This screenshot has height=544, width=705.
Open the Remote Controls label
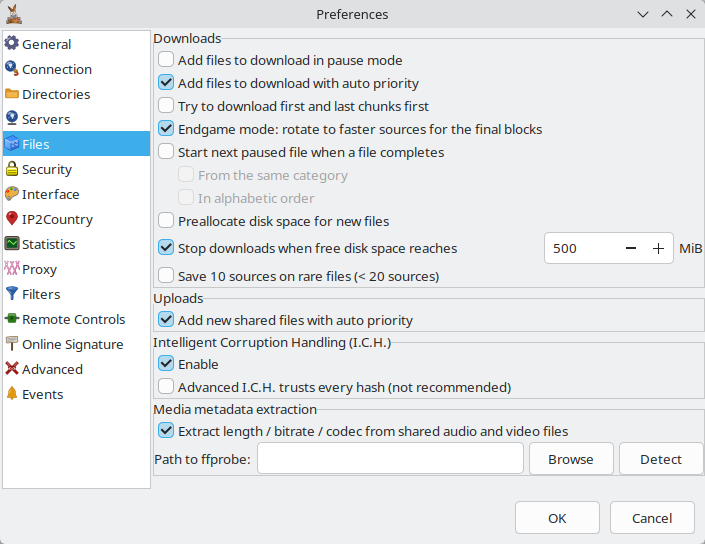tap(73, 319)
